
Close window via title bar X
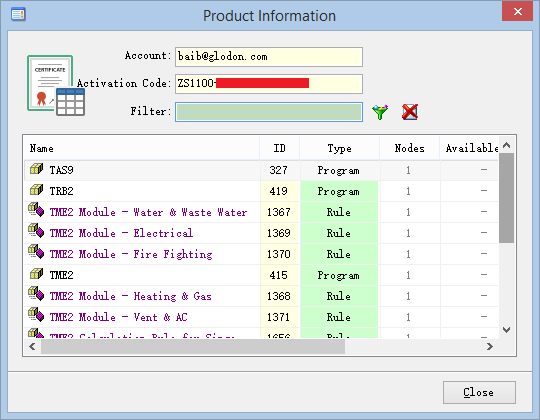coord(517,12)
